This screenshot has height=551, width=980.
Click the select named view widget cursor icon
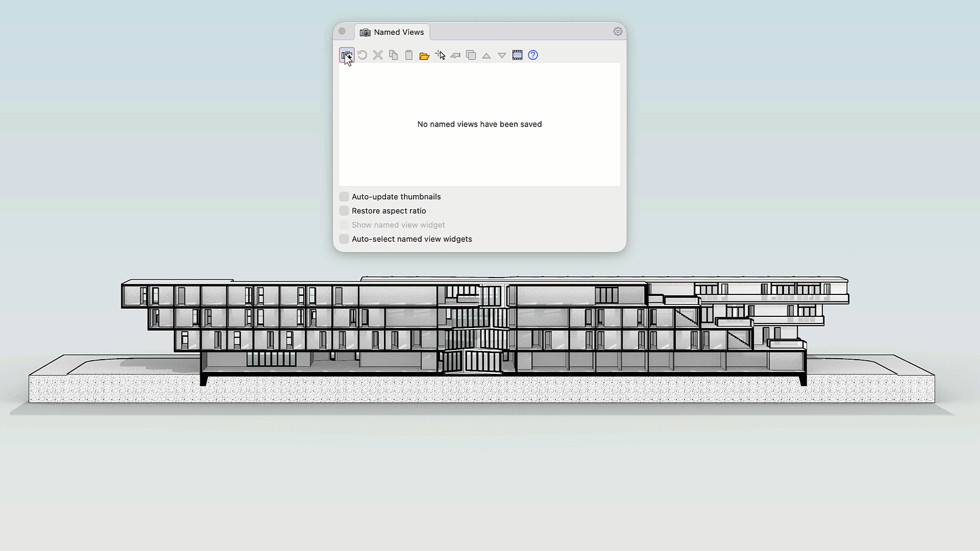440,55
